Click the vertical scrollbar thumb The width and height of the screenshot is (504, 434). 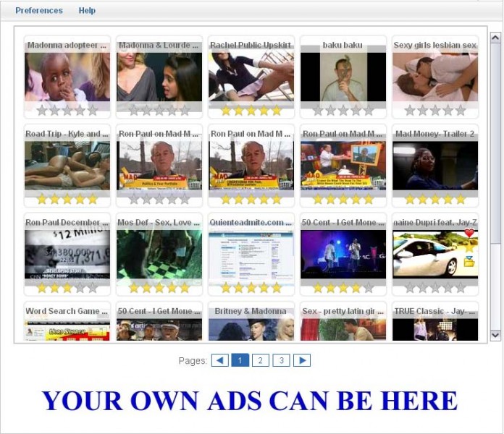click(495, 142)
